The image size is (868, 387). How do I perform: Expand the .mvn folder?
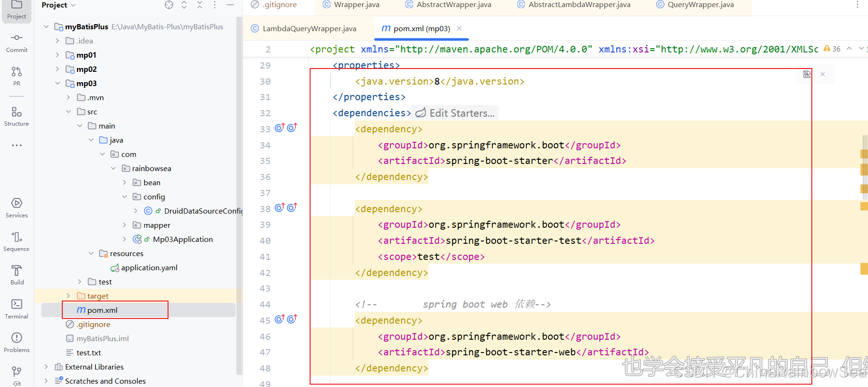pos(68,97)
